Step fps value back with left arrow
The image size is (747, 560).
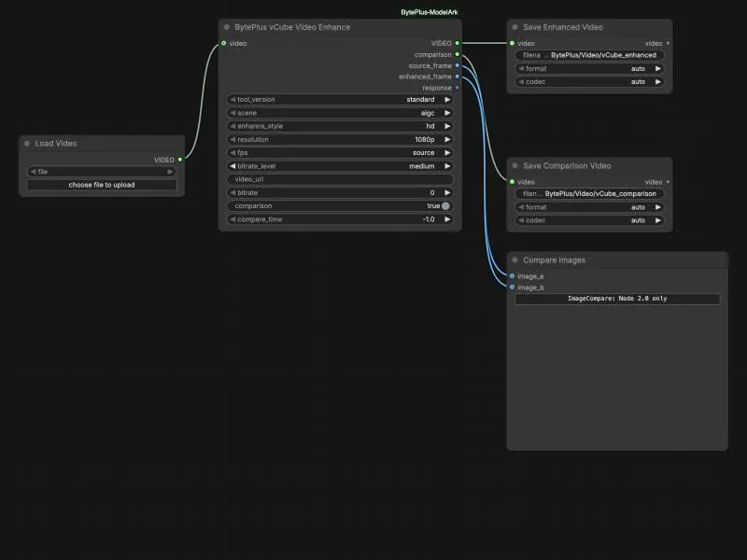coord(233,153)
